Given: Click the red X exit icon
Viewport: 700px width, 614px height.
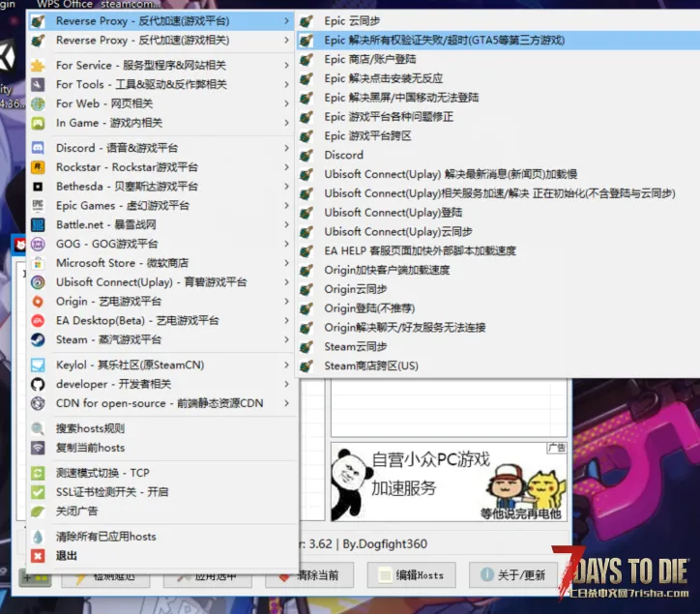Looking at the screenshot, I should 38,556.
